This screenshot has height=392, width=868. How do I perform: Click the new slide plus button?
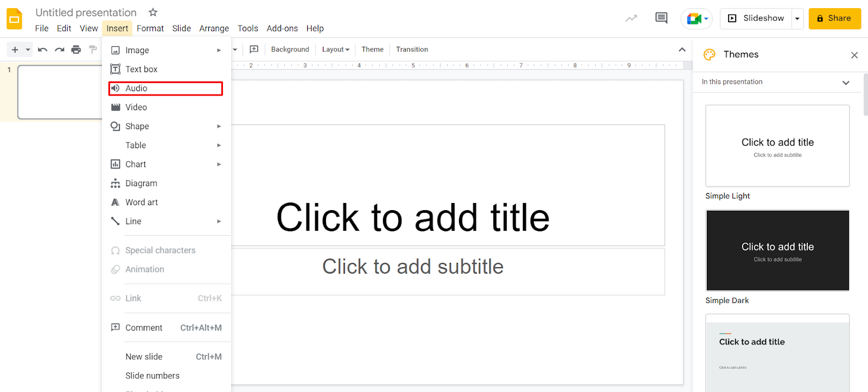pos(15,49)
